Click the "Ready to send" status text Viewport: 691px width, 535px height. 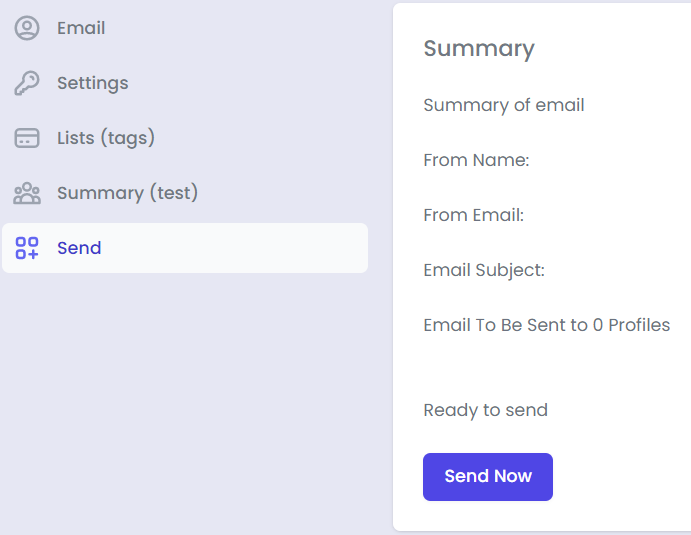coord(485,410)
